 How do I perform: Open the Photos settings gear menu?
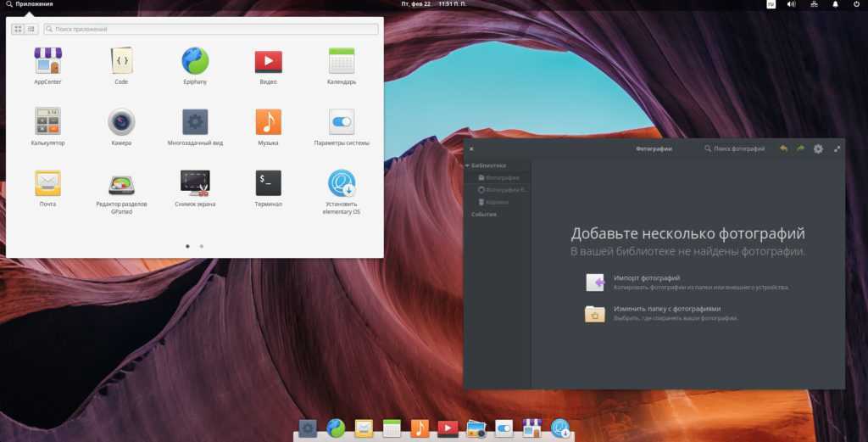click(x=818, y=148)
